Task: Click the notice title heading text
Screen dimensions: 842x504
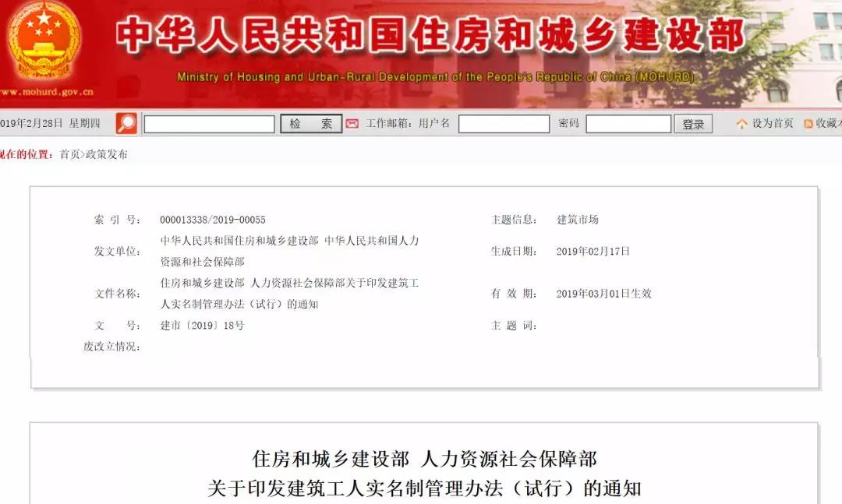Action: tap(424, 474)
